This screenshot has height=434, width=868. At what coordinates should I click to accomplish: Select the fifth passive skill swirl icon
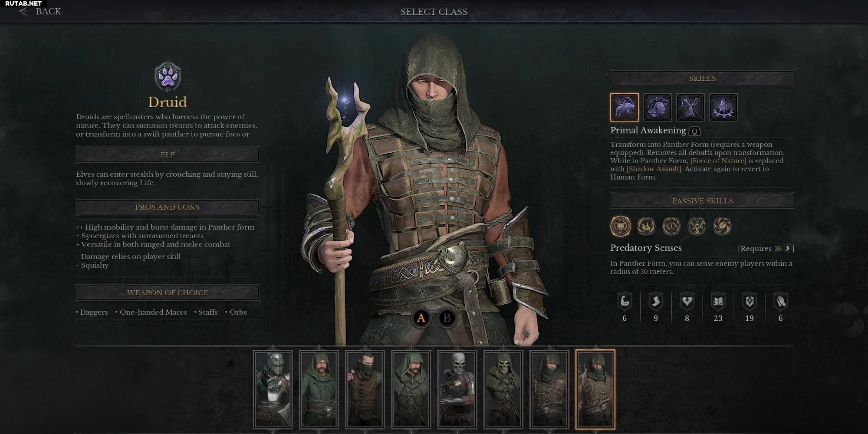click(723, 226)
